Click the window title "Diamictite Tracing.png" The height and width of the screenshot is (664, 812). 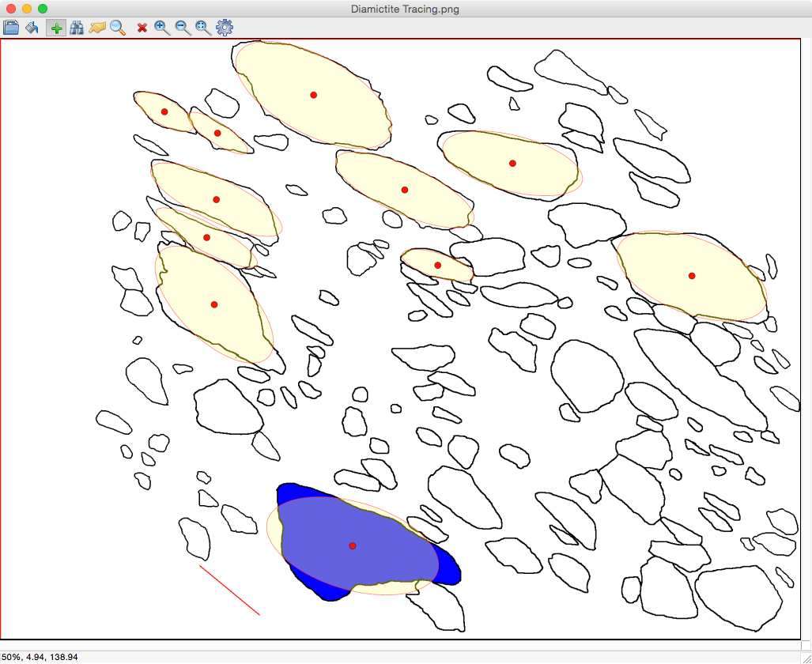(x=405, y=9)
